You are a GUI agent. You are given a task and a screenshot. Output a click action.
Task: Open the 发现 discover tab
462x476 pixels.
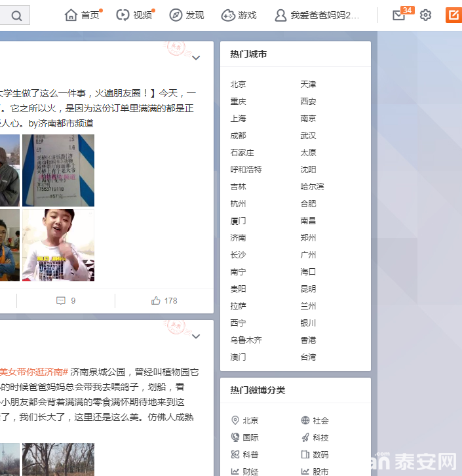(187, 15)
